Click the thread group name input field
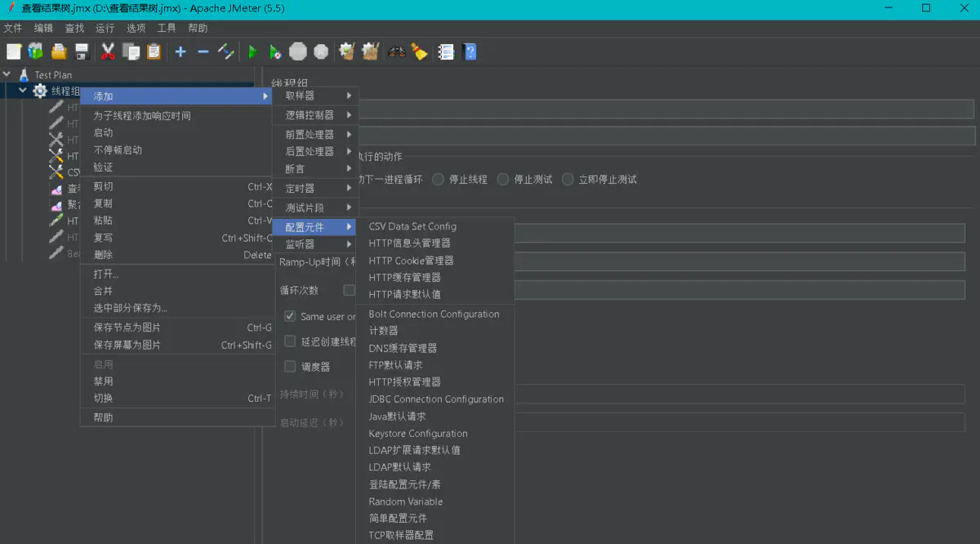 666,109
